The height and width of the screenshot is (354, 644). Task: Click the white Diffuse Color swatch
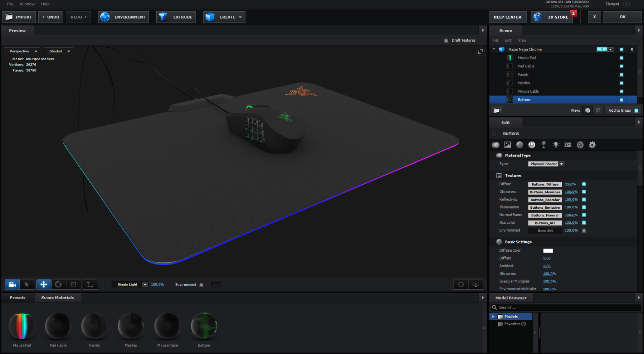coord(548,251)
